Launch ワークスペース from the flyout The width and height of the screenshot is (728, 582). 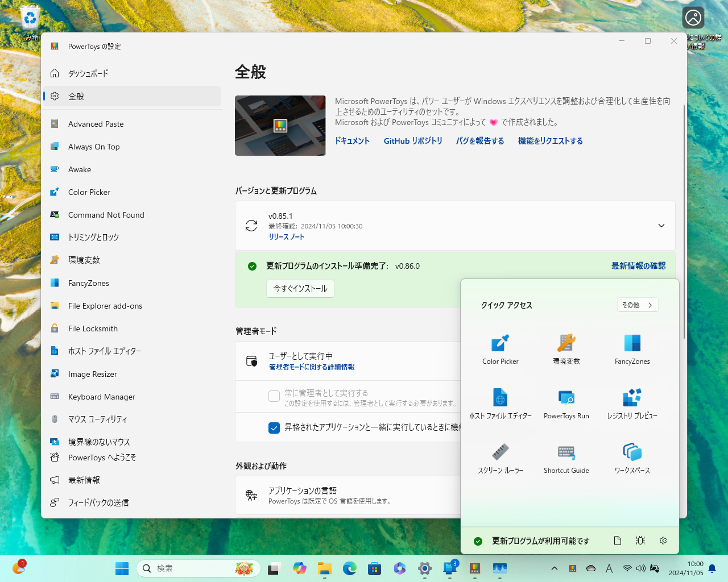tap(632, 459)
